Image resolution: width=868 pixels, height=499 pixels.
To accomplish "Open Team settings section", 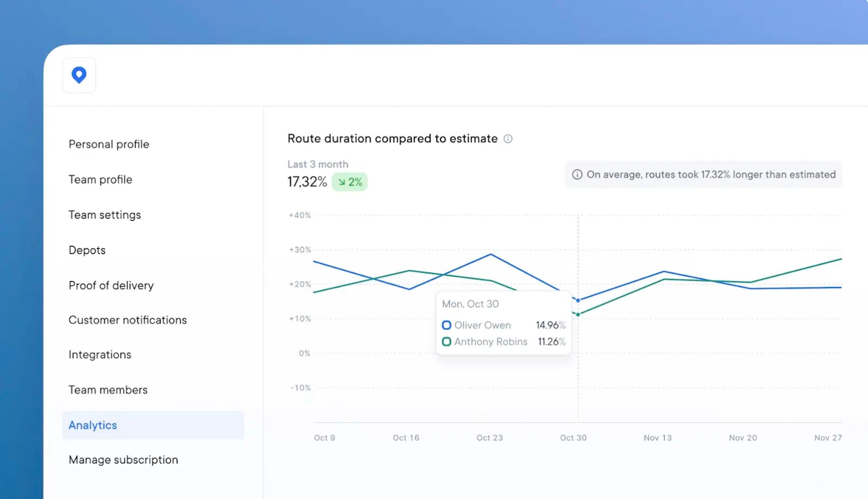I will (x=104, y=215).
